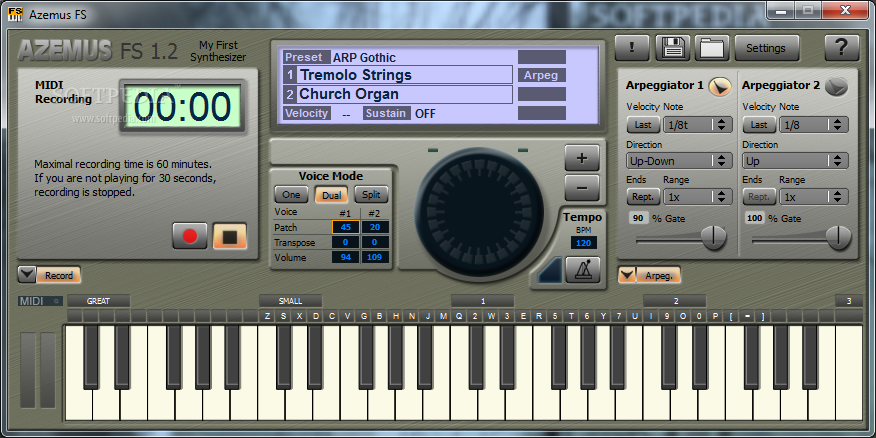Open Arpeggiator 2 Range dropdown 1x
Viewport: 876px width, 438px height.
pyautogui.click(x=813, y=197)
